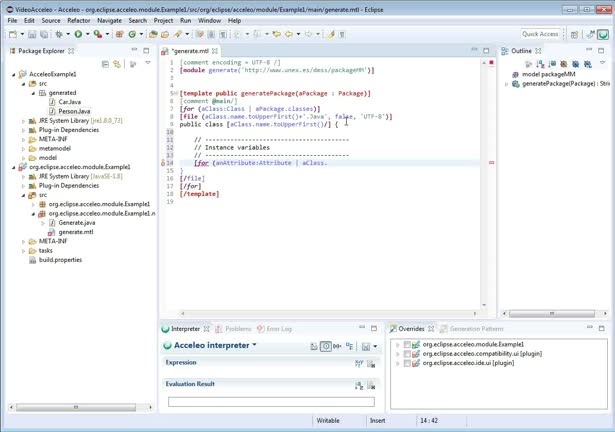Image resolution: width=615 pixels, height=432 pixels.
Task: Toggle real-time evaluation in Acceleo interpreter
Action: pos(326,346)
